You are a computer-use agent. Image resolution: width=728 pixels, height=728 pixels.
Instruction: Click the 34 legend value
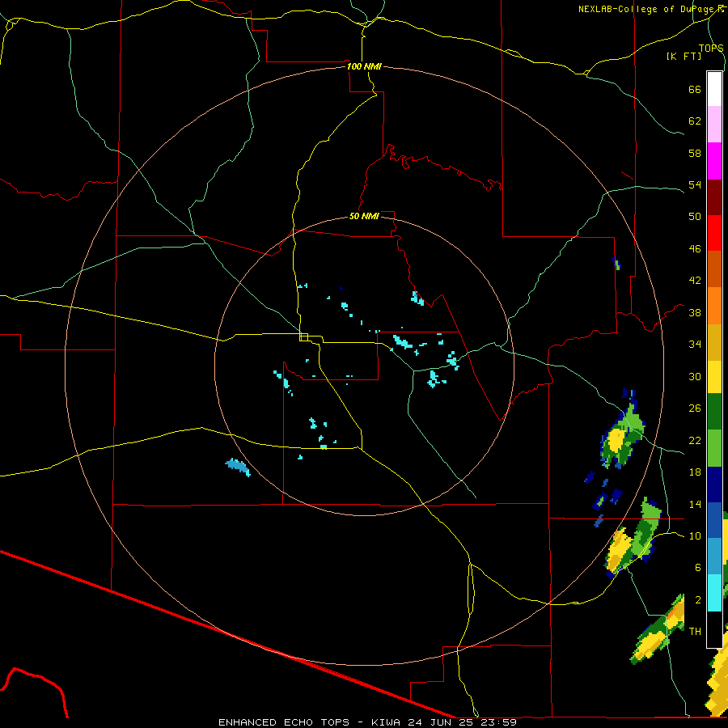coord(695,345)
